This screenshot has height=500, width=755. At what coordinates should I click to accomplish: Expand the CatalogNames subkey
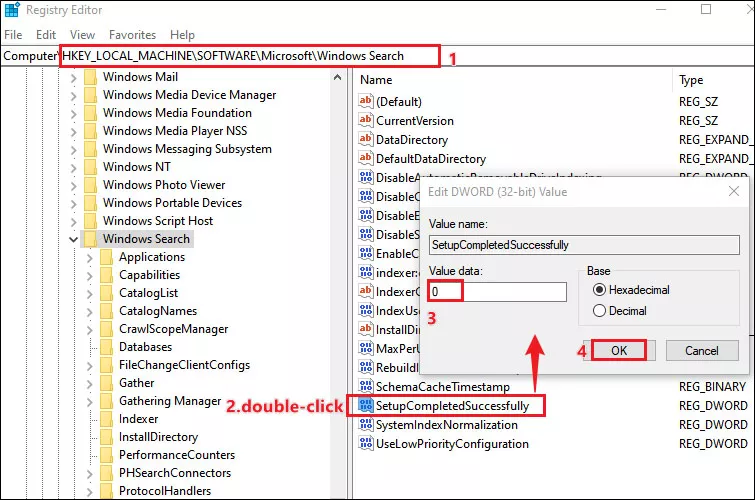[90, 312]
